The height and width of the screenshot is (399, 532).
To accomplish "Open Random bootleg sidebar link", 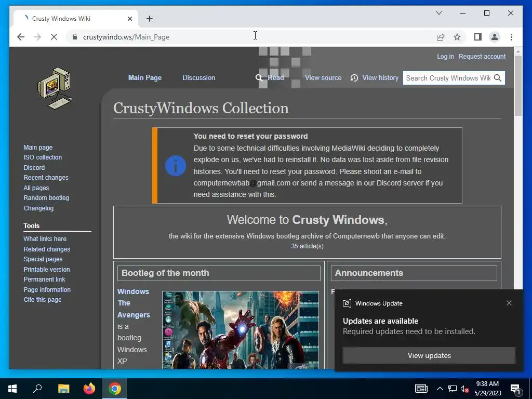I will click(x=46, y=198).
